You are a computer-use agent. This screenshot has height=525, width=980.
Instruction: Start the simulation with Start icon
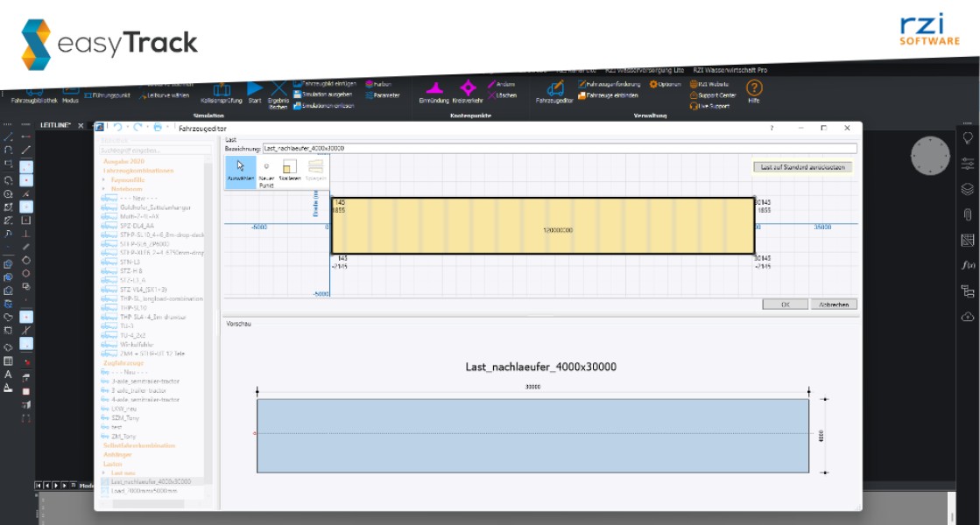255,90
